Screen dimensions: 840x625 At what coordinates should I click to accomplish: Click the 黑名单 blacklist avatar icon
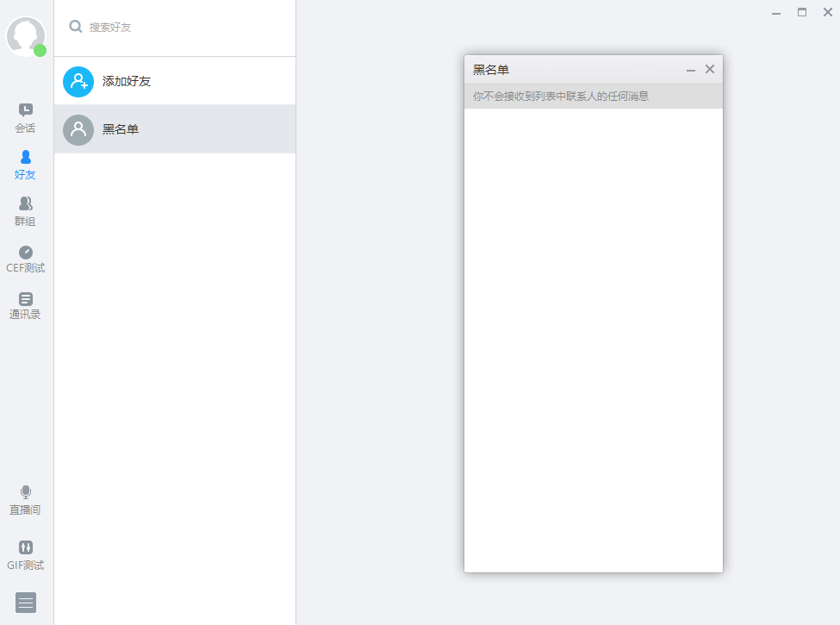[78, 129]
